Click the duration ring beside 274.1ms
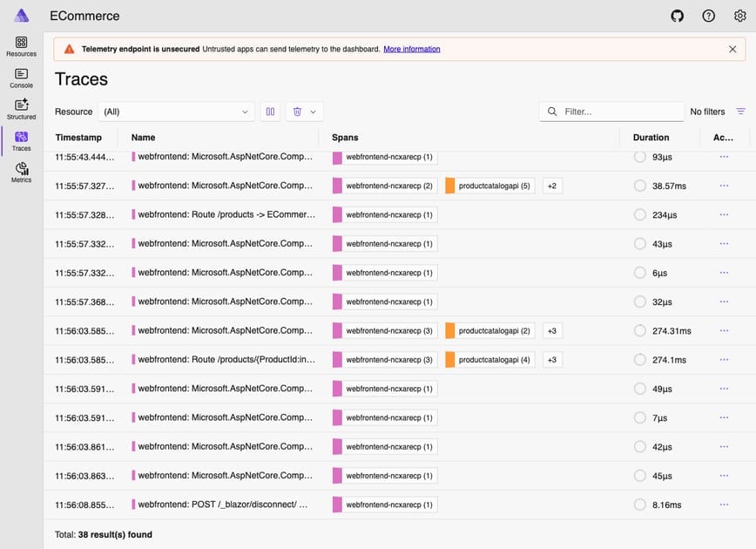 click(640, 359)
